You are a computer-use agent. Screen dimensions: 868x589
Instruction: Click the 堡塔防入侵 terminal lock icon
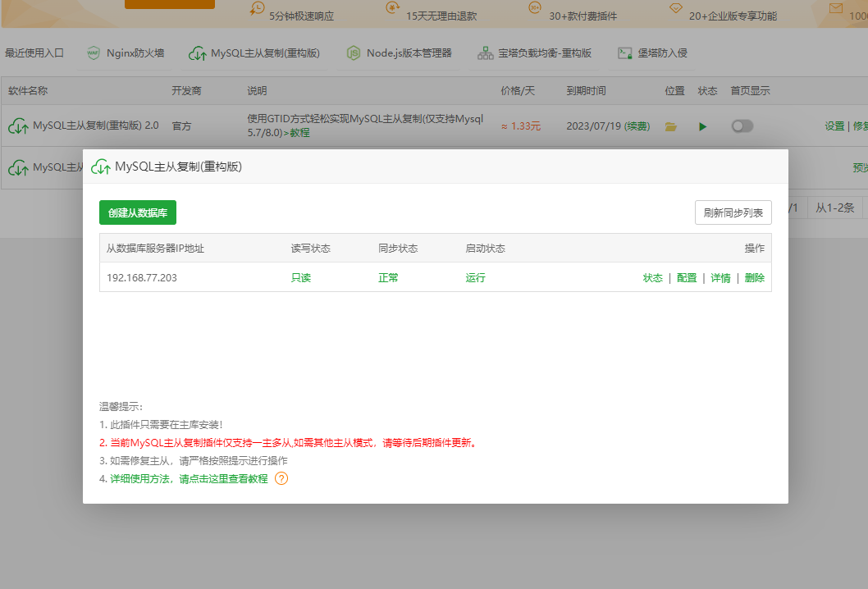click(625, 53)
